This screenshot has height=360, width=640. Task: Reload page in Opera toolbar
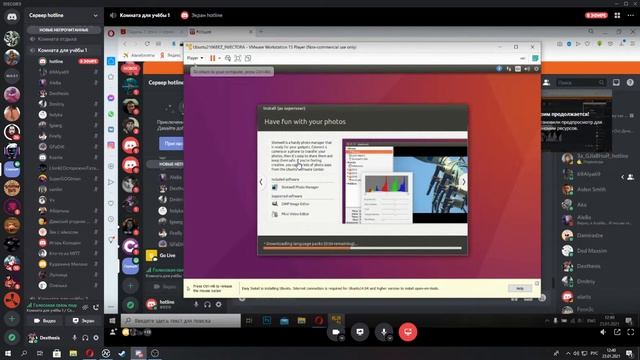point(147,44)
